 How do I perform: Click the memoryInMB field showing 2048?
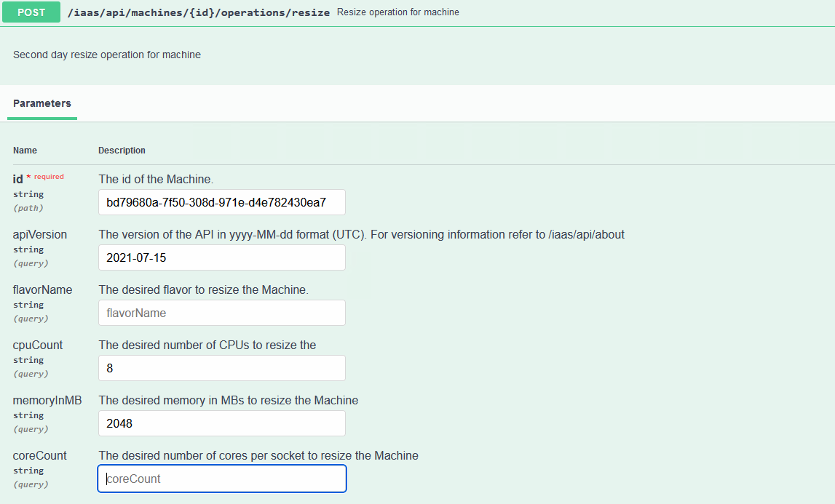pos(222,423)
